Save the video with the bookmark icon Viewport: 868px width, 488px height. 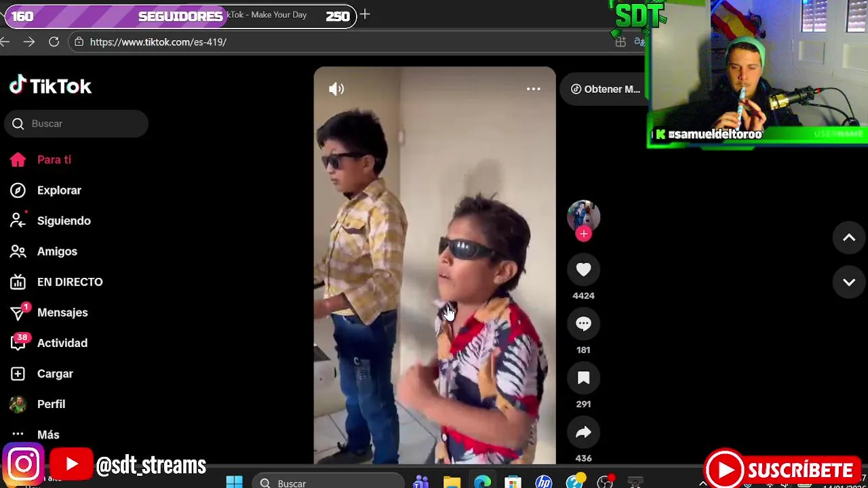583,378
